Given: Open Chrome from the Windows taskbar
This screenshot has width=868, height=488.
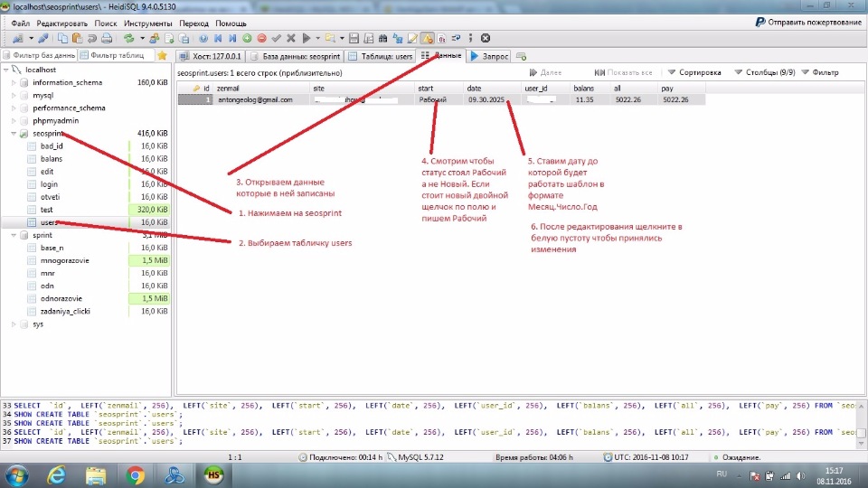Looking at the screenshot, I should coord(135,475).
